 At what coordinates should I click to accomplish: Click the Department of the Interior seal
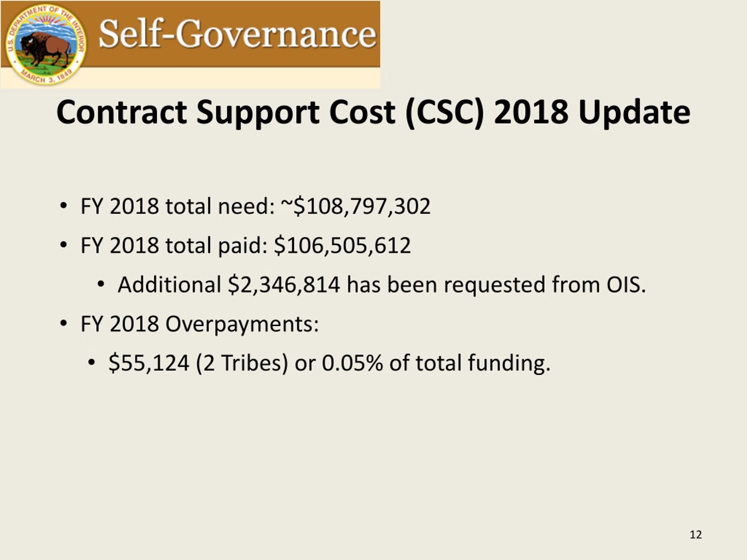click(46, 45)
